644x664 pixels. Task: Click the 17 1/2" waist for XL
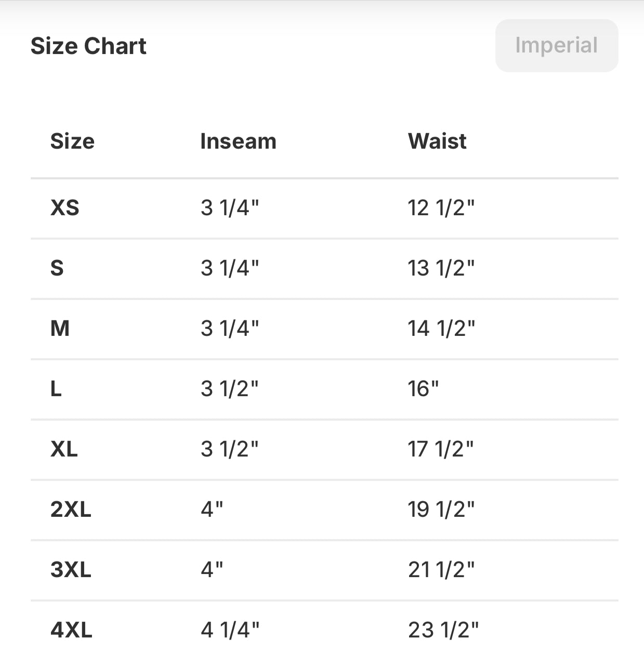(440, 449)
